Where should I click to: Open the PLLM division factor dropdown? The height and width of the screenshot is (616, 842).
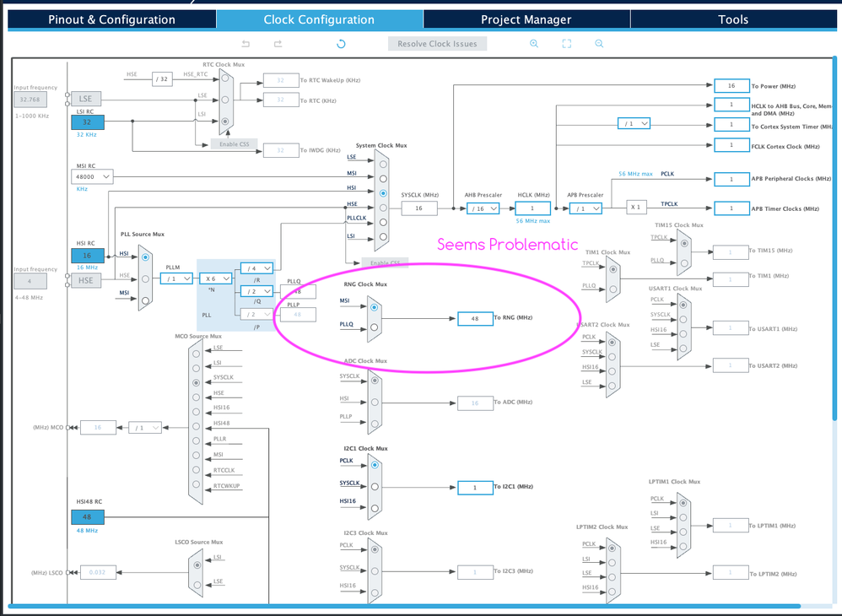176,278
